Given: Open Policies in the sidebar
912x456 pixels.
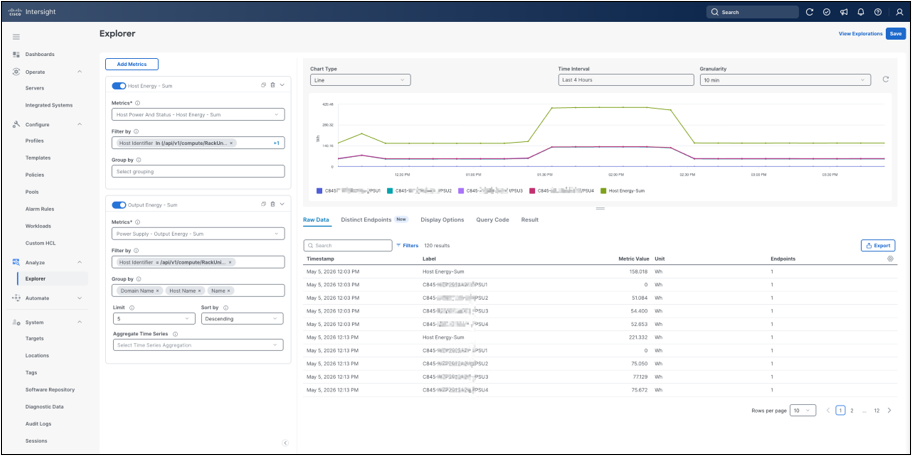Looking at the screenshot, I should click(x=35, y=174).
